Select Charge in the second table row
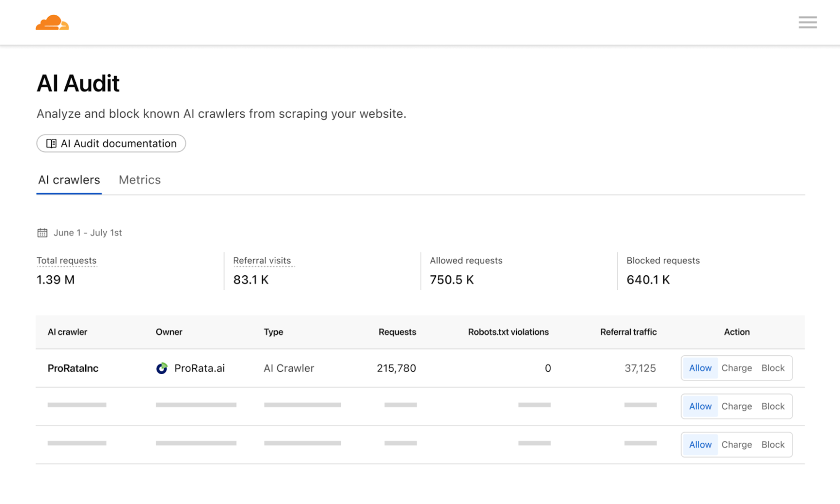 click(x=736, y=406)
